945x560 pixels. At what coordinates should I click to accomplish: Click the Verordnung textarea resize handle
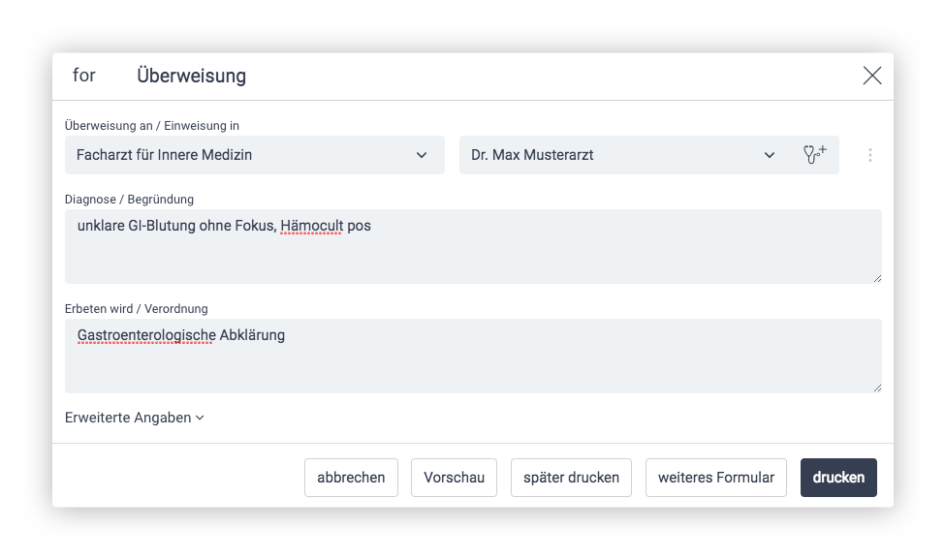click(x=877, y=389)
